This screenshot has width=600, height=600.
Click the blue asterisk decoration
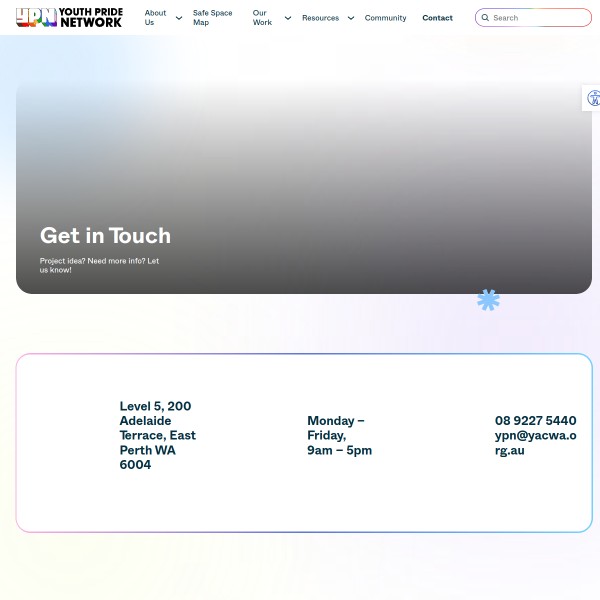tap(488, 300)
